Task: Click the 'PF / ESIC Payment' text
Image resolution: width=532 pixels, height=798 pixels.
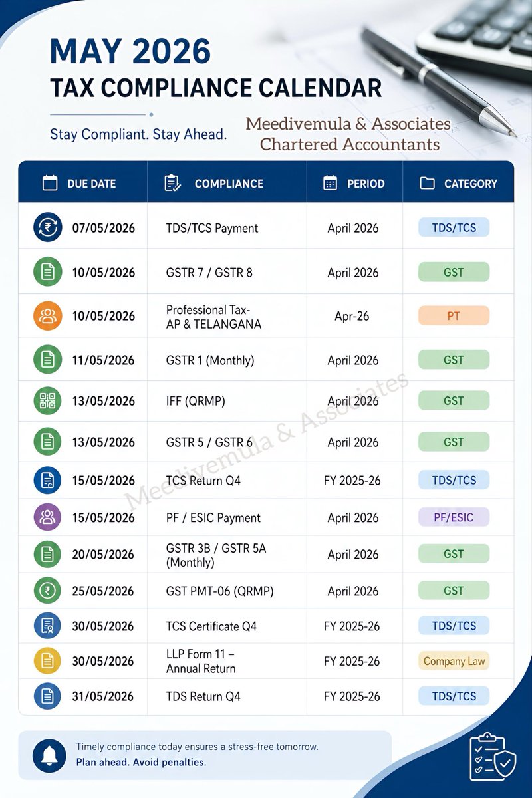Action: coord(213,518)
